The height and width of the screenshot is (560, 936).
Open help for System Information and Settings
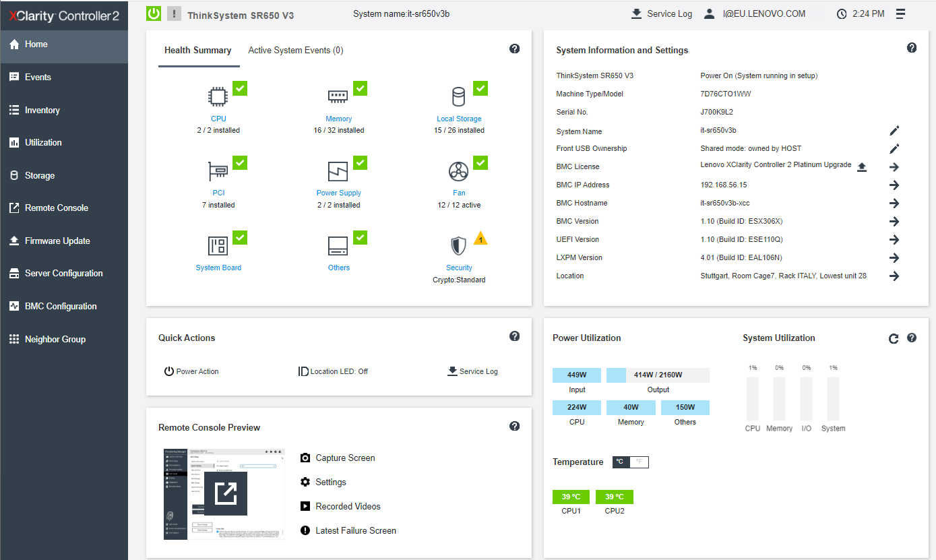(x=912, y=48)
